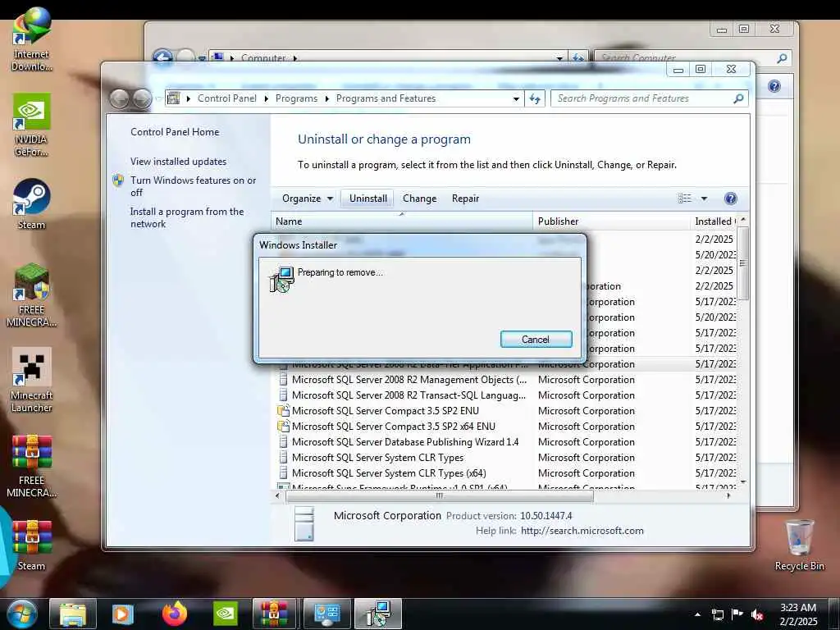Expand arrow after Programs breadcrumb
Viewport: 840px width, 630px height.
click(326, 98)
